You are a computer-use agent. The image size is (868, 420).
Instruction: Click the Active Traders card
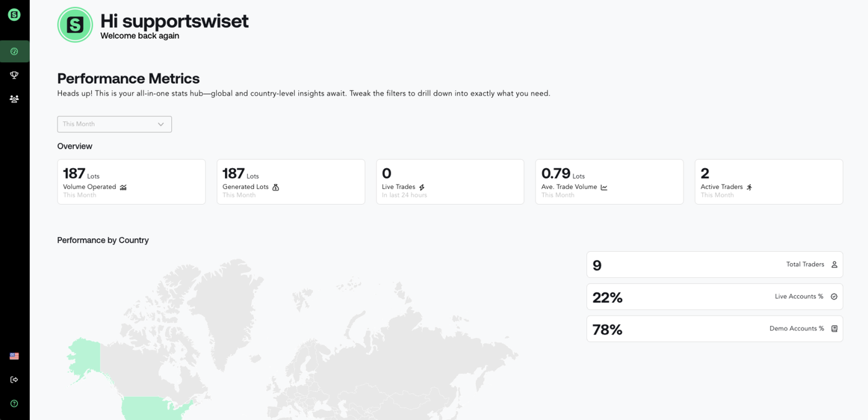pyautogui.click(x=768, y=182)
